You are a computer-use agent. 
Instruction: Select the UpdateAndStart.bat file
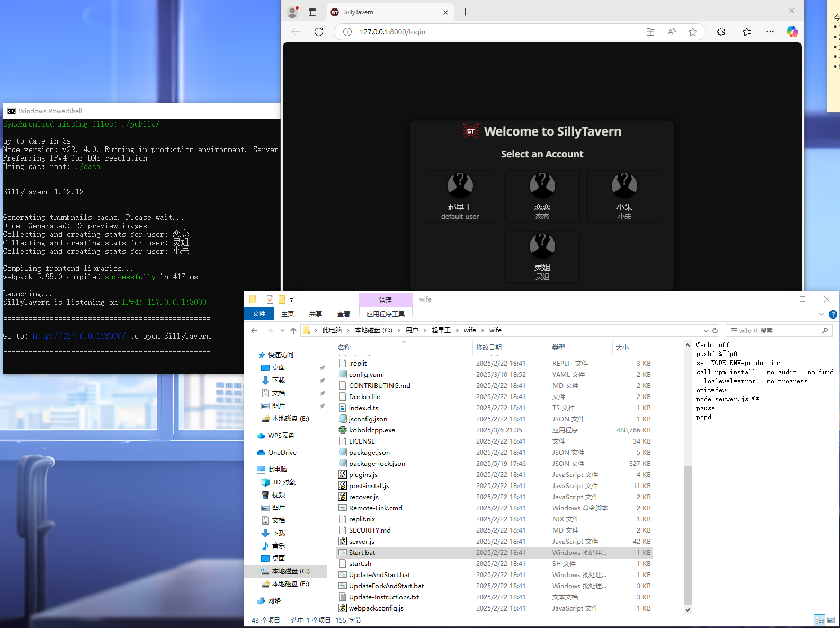click(379, 575)
